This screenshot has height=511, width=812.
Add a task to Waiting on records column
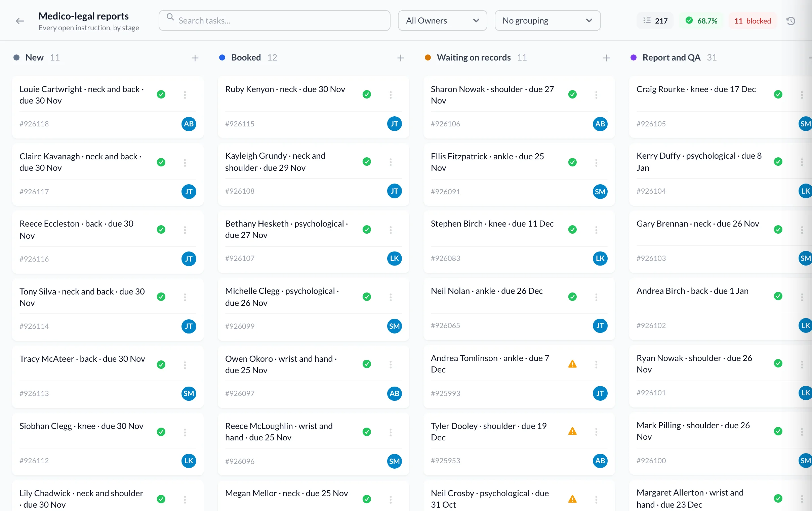606,58
